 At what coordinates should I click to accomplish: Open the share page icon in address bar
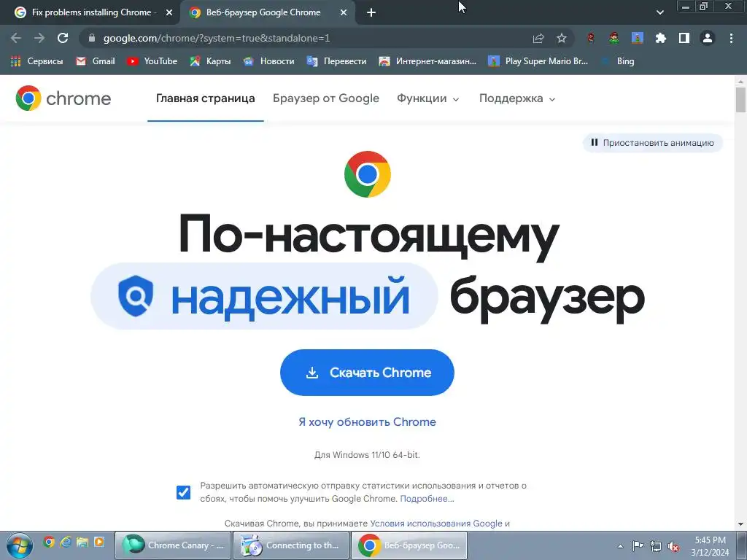point(538,38)
